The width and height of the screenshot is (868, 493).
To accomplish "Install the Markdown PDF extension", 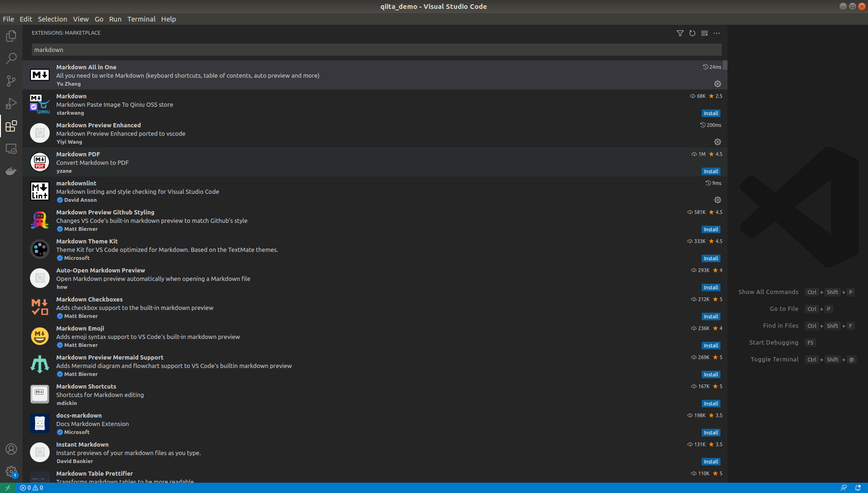I will pos(710,171).
